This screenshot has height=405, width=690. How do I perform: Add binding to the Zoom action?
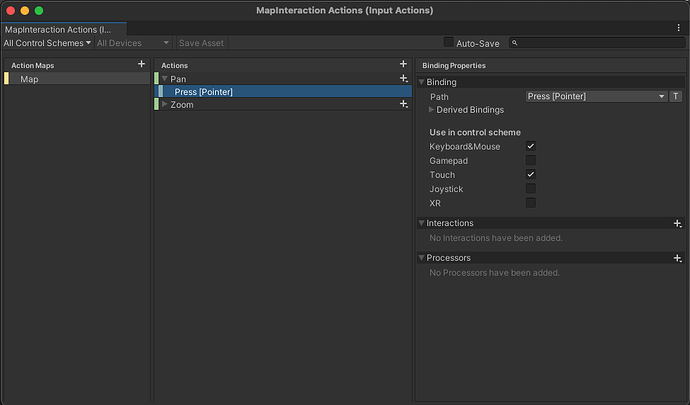pyautogui.click(x=404, y=104)
